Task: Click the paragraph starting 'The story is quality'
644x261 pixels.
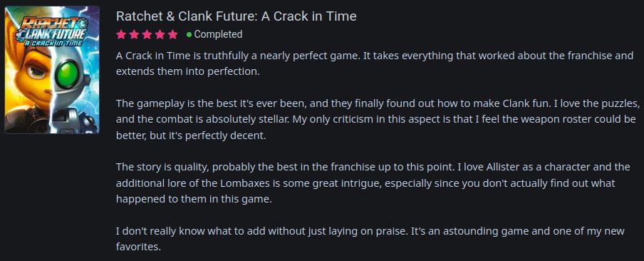Action: [373, 183]
